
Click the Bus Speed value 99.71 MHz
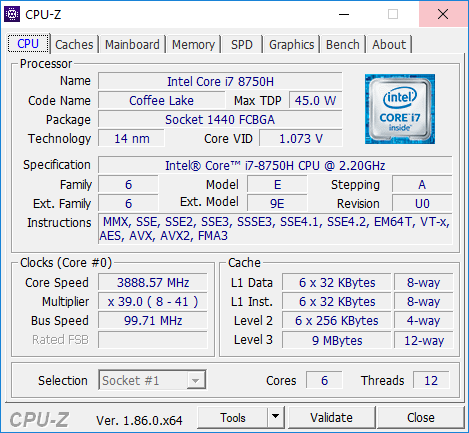tap(153, 320)
